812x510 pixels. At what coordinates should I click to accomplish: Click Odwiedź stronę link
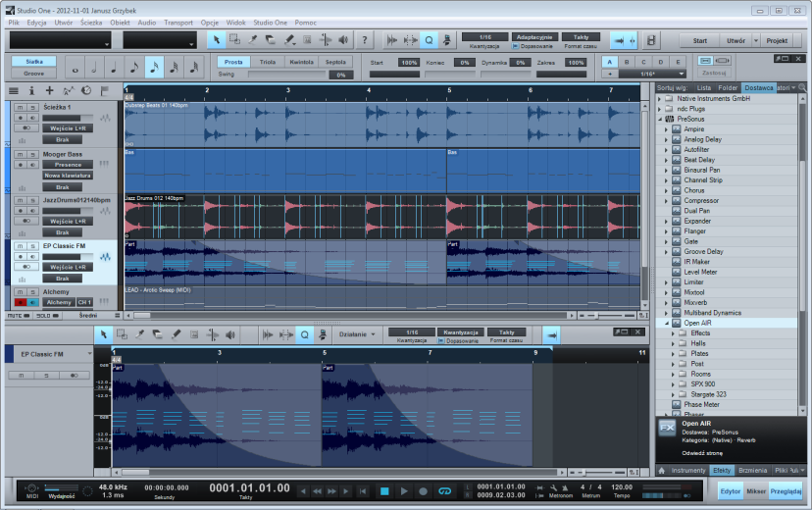coord(702,453)
